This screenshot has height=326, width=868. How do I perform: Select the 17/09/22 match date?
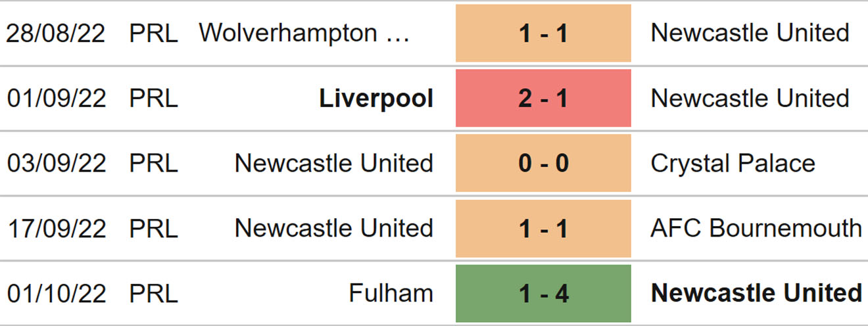(56, 228)
